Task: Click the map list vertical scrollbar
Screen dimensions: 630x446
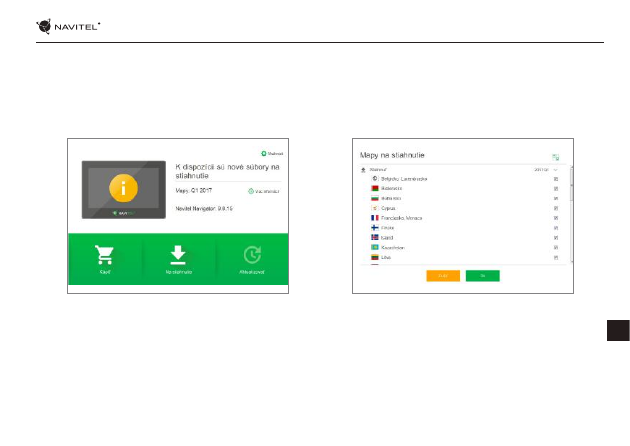Action: click(571, 215)
